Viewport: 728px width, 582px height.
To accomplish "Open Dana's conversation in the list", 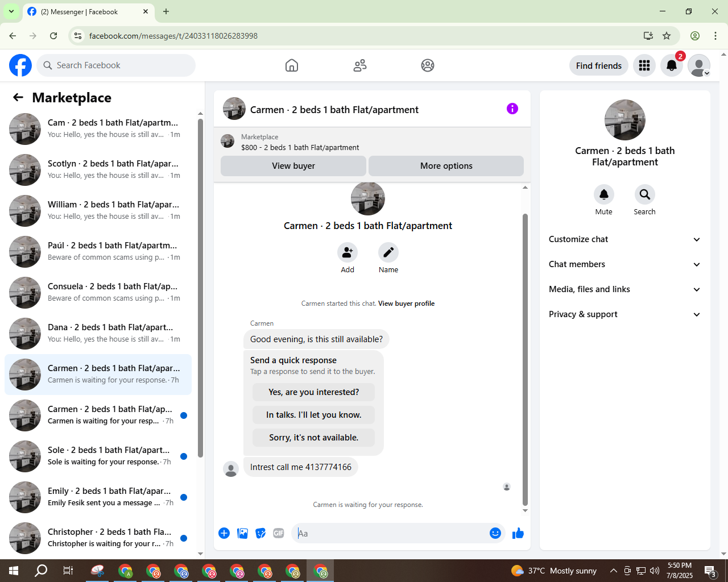I will point(98,334).
